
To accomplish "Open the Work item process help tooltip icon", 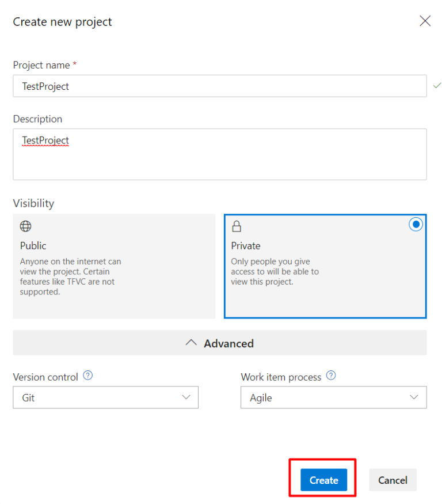I will 331,376.
